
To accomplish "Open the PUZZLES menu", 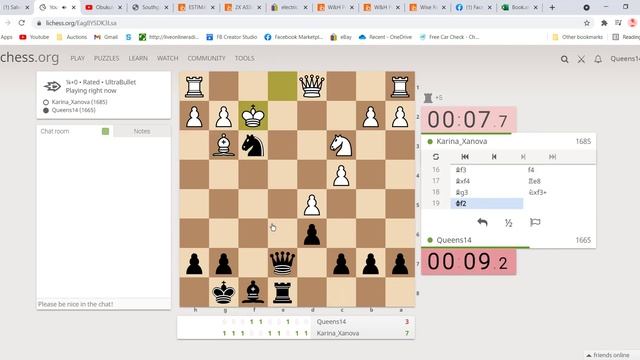I will (107, 58).
